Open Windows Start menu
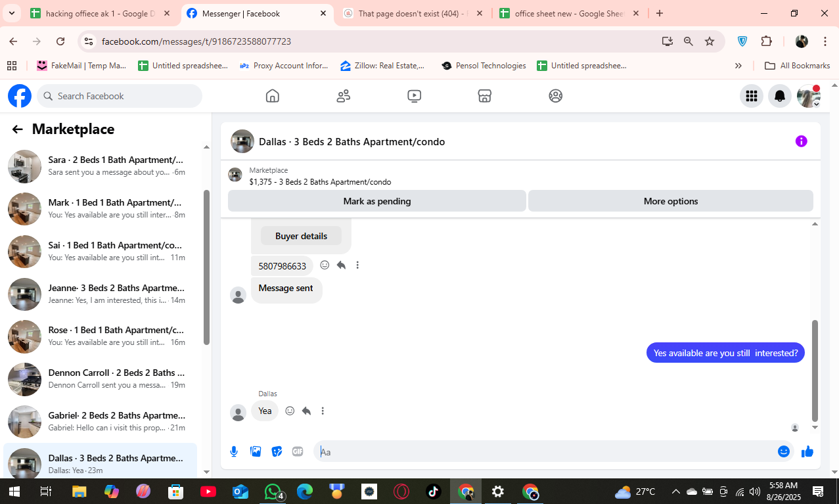The width and height of the screenshot is (839, 504). pyautogui.click(x=14, y=492)
